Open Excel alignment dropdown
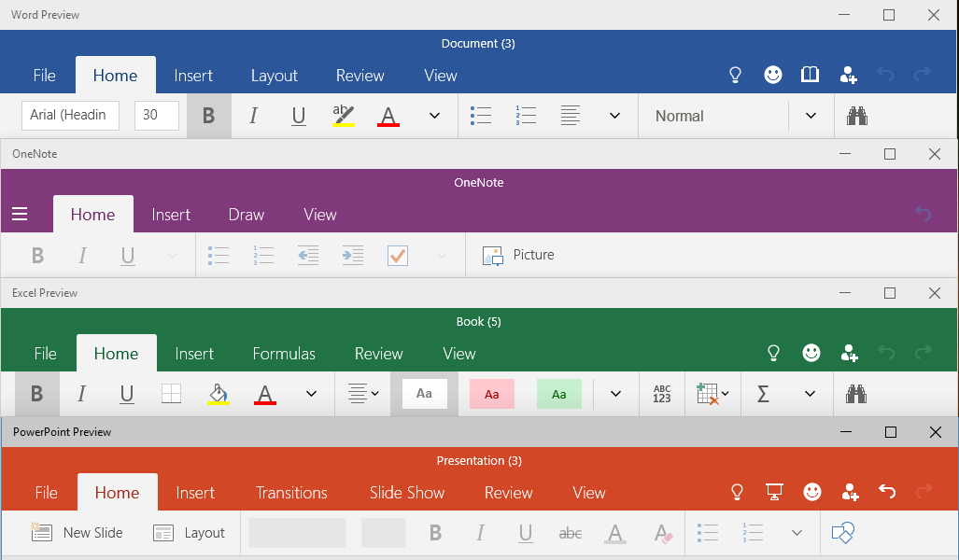959x560 pixels. (x=362, y=394)
